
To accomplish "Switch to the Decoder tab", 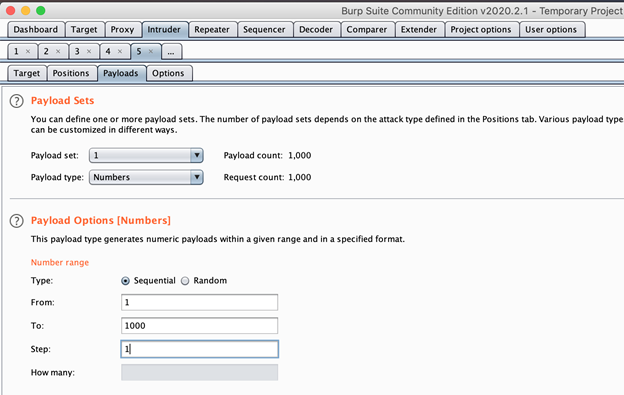I will [x=316, y=29].
